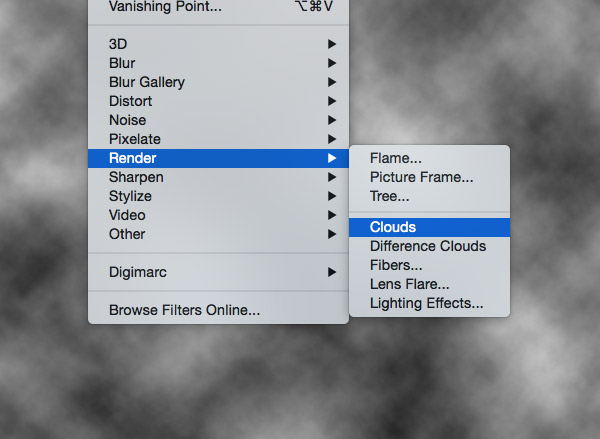
Task: Apply the Clouds render filter
Action: 393,227
